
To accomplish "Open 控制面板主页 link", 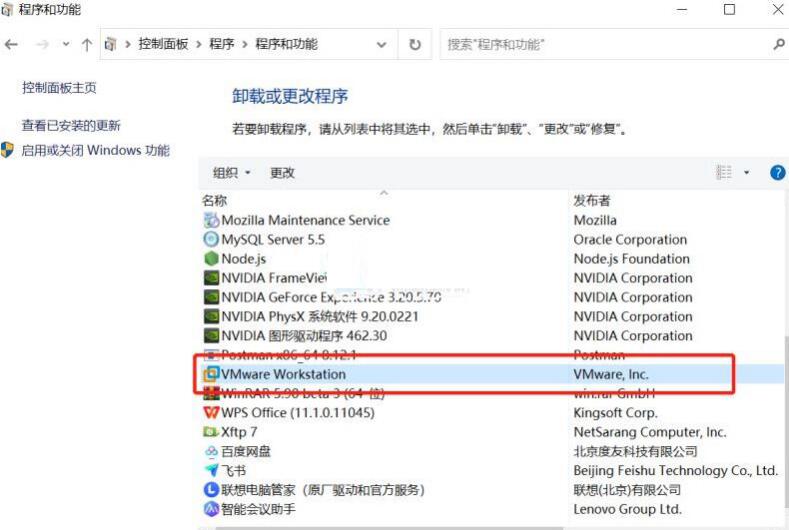I will coord(59,88).
